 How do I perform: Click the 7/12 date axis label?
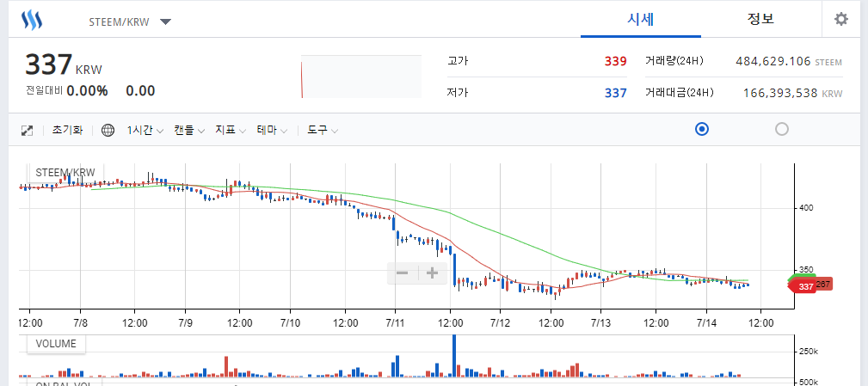[x=499, y=322]
